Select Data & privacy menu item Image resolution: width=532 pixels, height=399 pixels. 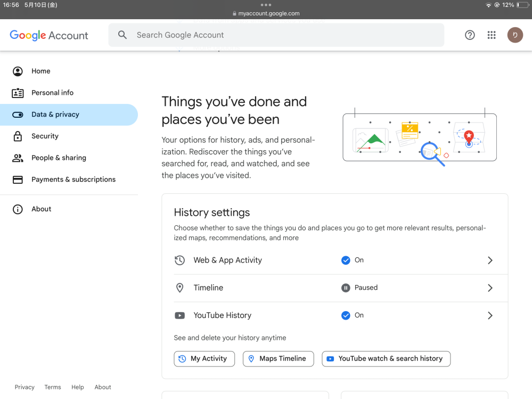(69, 115)
